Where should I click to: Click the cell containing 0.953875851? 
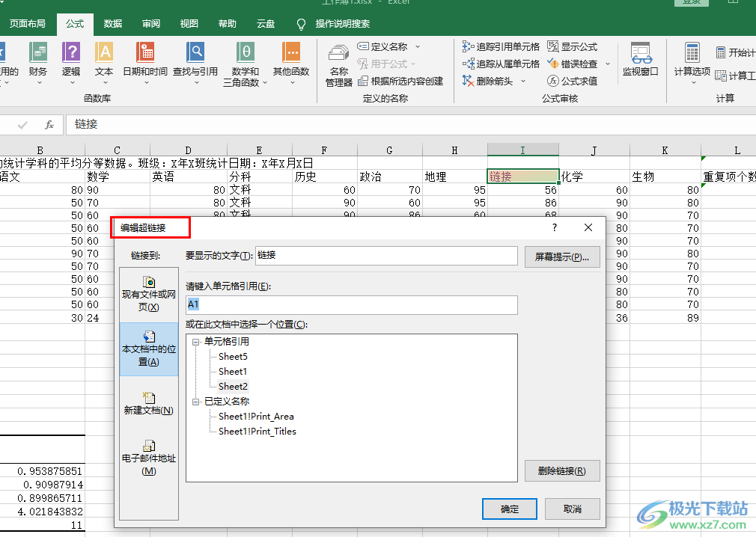(x=43, y=471)
